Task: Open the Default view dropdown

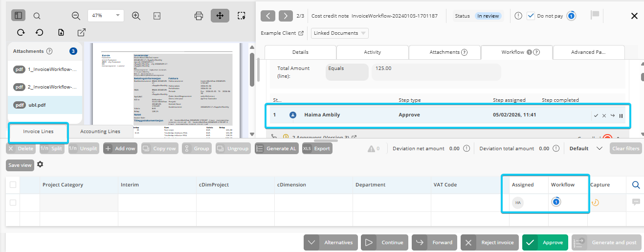Action: click(599, 149)
